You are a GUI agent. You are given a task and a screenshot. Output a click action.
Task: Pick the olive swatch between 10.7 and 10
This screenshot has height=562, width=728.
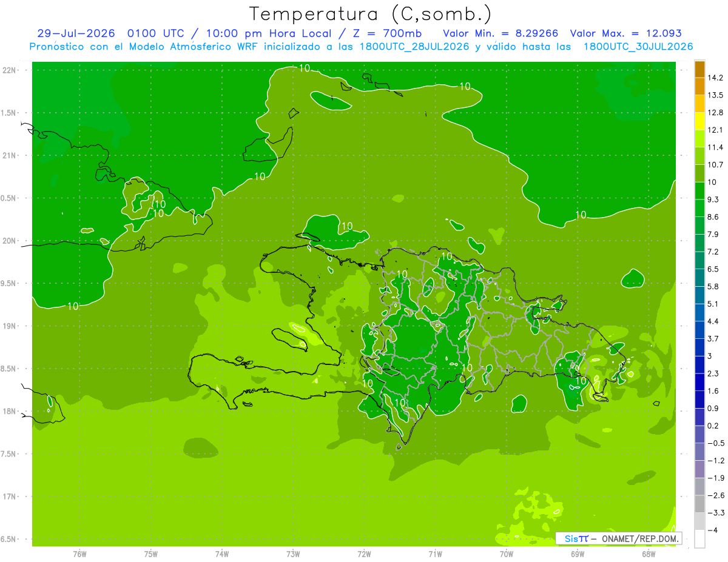(x=699, y=173)
